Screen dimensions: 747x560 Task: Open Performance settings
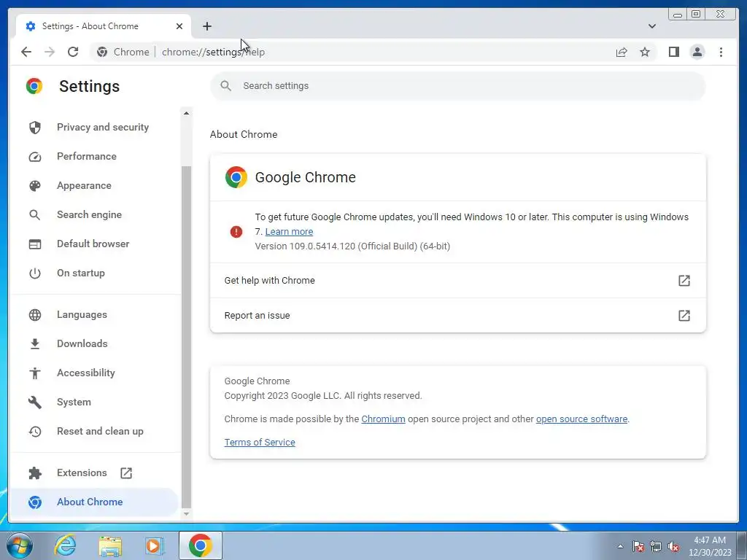pos(94,156)
